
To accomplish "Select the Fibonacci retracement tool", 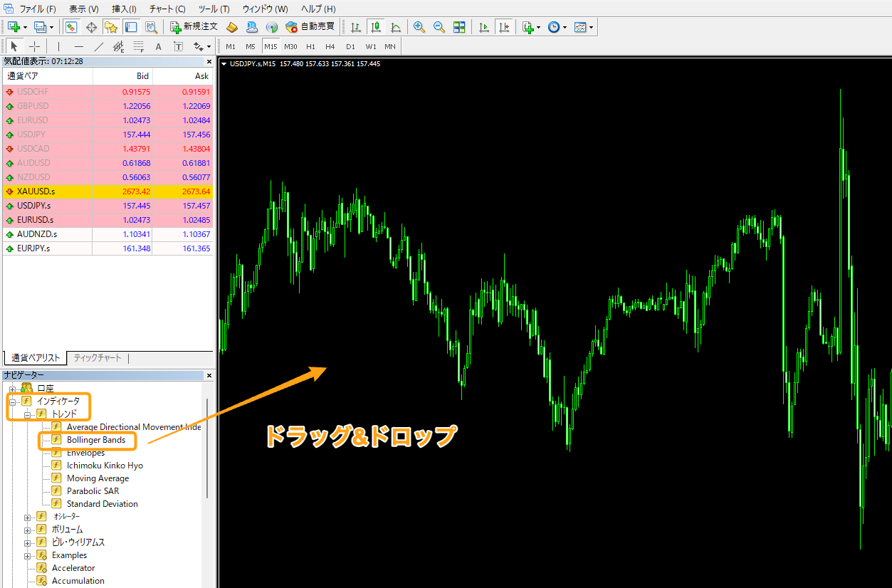I will click(139, 46).
